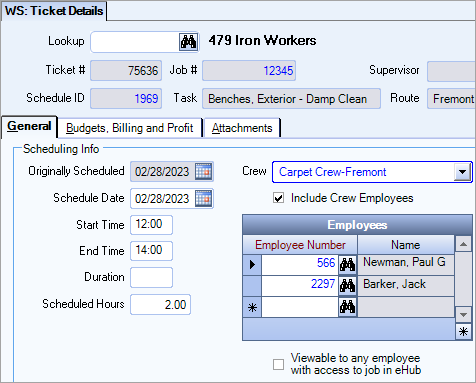Click the Start Time field showing 12:00
The image size is (476, 383).
(x=151, y=225)
